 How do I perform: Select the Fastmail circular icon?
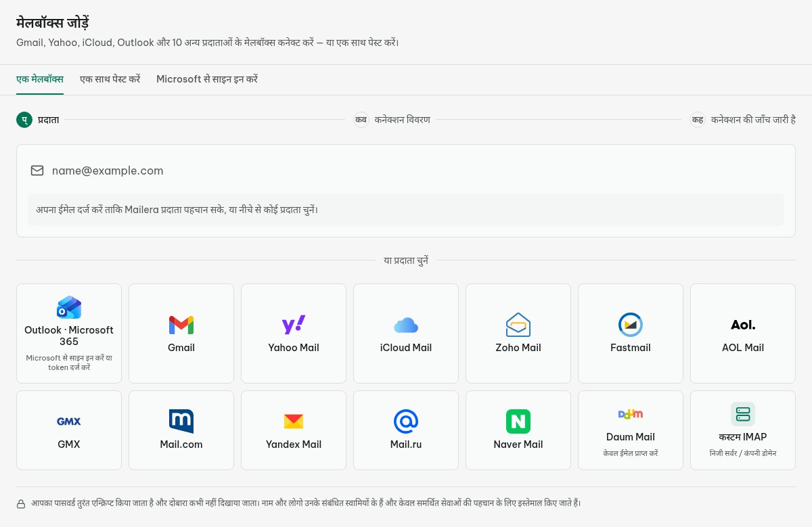coord(631,325)
